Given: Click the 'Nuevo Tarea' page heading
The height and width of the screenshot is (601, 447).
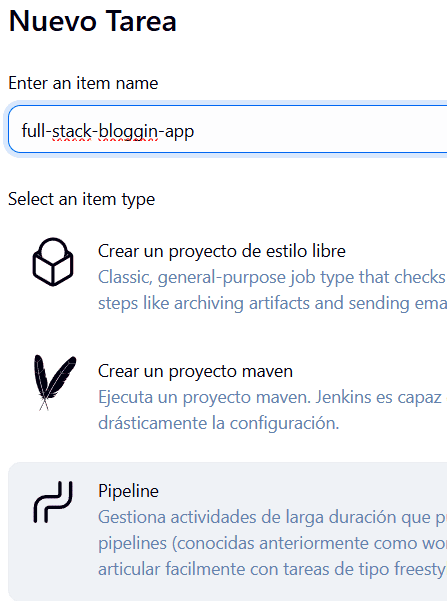Looking at the screenshot, I should point(92,21).
